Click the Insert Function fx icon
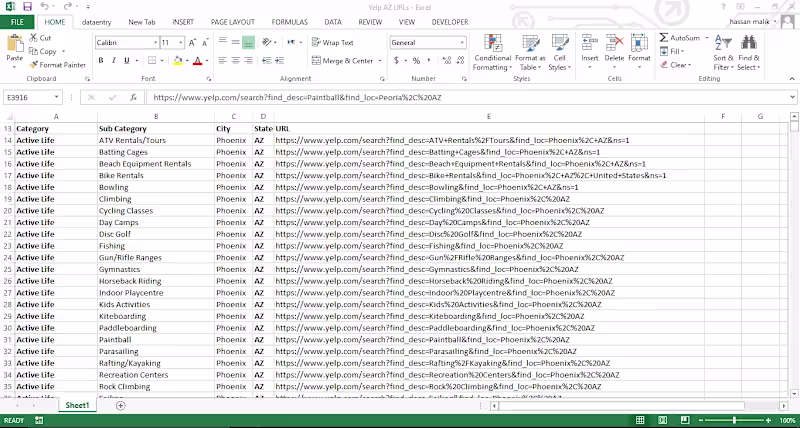The height and width of the screenshot is (428, 800). click(133, 98)
